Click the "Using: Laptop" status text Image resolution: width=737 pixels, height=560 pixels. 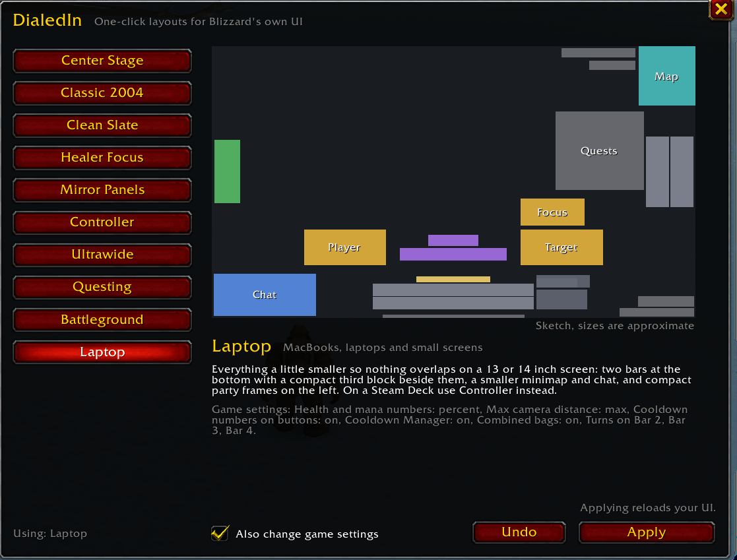tap(50, 534)
